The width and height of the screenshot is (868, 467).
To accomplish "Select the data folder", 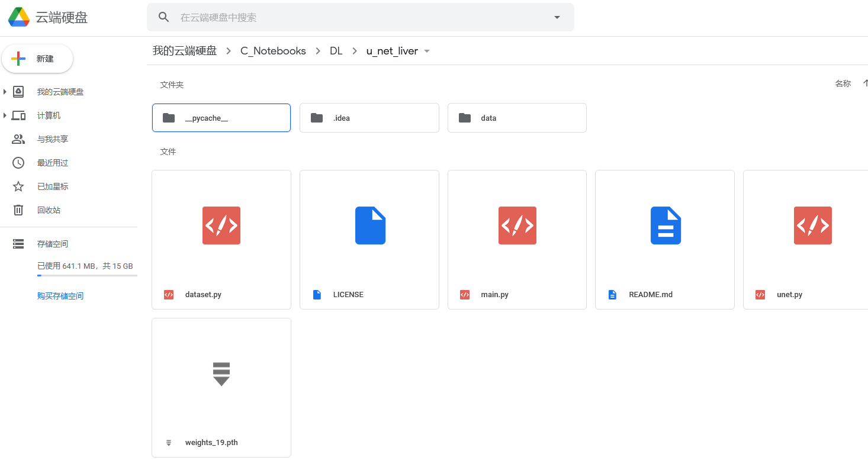I will click(517, 118).
